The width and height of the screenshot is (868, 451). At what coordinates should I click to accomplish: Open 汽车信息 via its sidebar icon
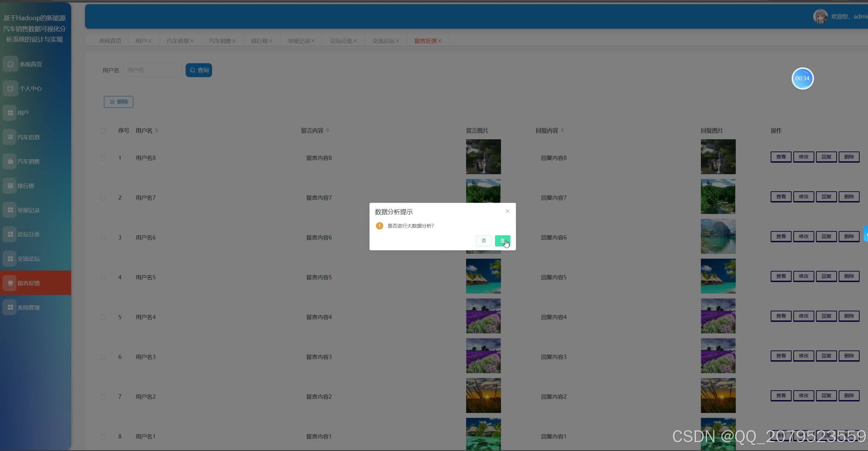10,137
